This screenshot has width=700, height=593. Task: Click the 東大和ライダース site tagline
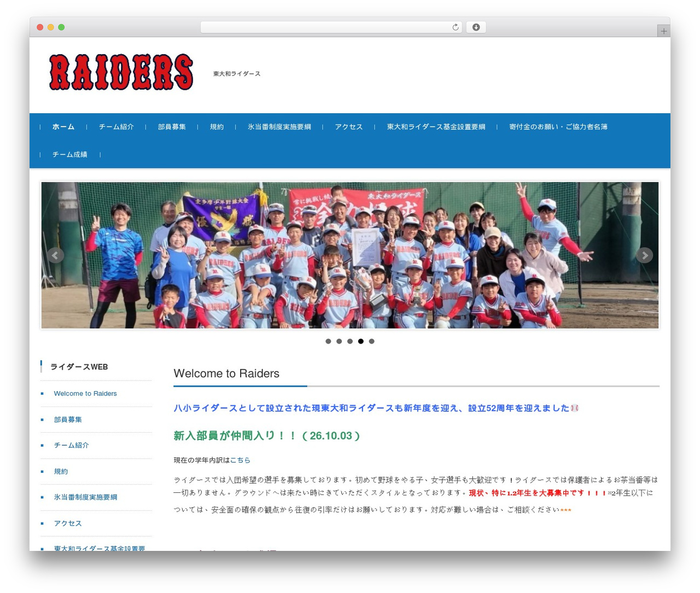(237, 74)
